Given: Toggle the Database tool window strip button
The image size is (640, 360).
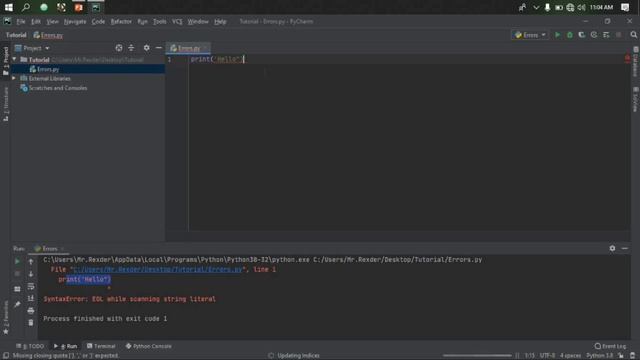Looking at the screenshot, I should [635, 61].
